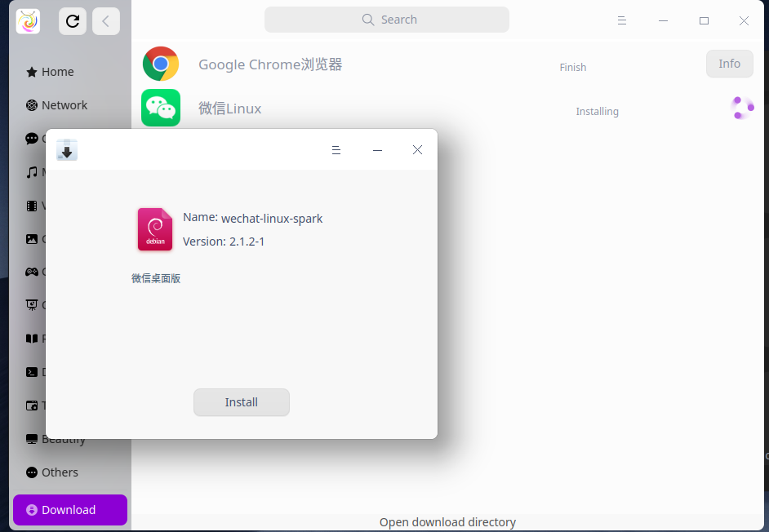
Task: Select the game controller category icon
Action: [x=32, y=273]
